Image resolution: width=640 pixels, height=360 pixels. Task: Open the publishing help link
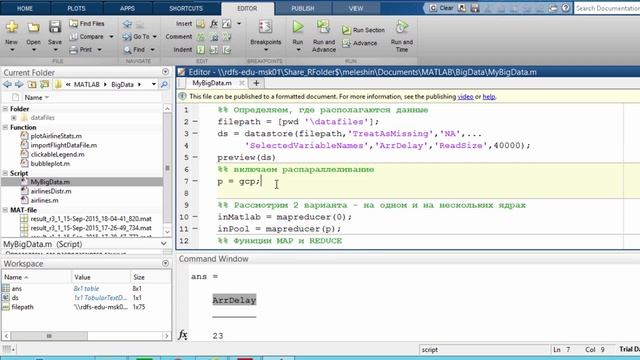[489, 97]
